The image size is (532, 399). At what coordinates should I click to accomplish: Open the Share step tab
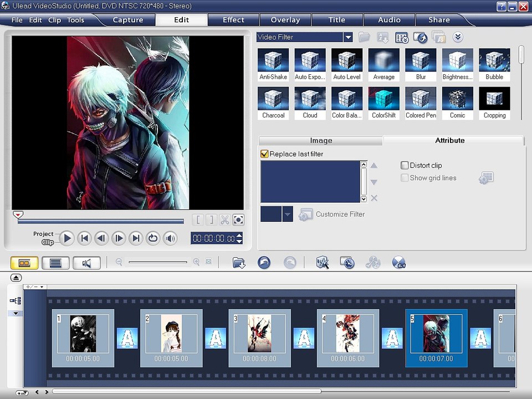coord(439,20)
